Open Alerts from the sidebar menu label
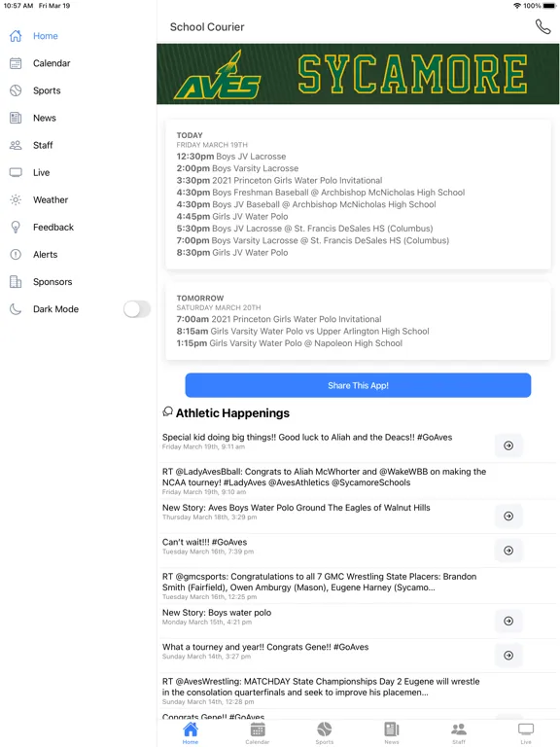The image size is (560, 747). click(46, 255)
